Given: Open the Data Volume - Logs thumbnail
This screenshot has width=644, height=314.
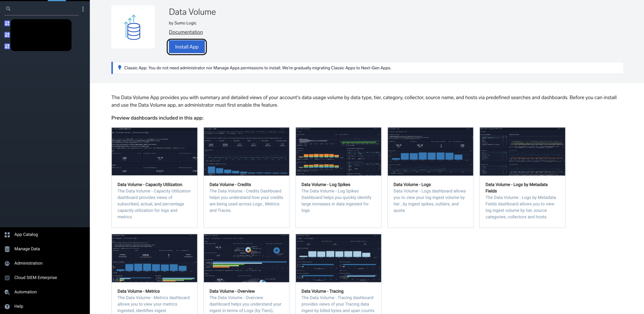Looking at the screenshot, I should [x=430, y=151].
